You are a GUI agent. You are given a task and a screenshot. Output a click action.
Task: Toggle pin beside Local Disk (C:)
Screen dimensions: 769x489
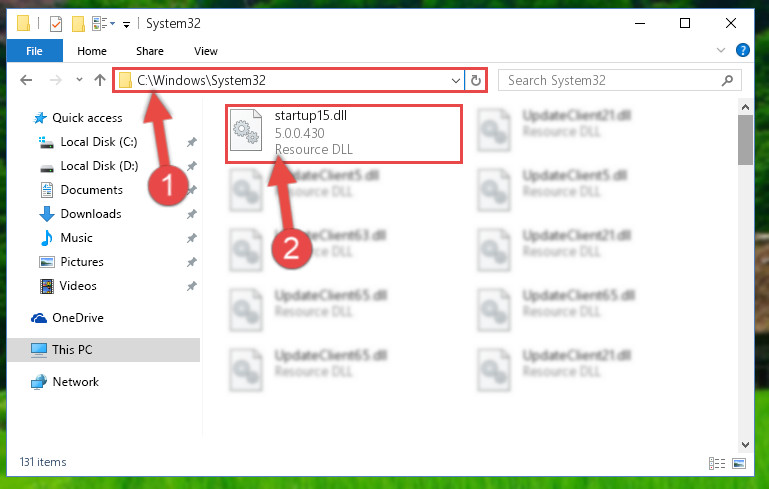pos(191,142)
